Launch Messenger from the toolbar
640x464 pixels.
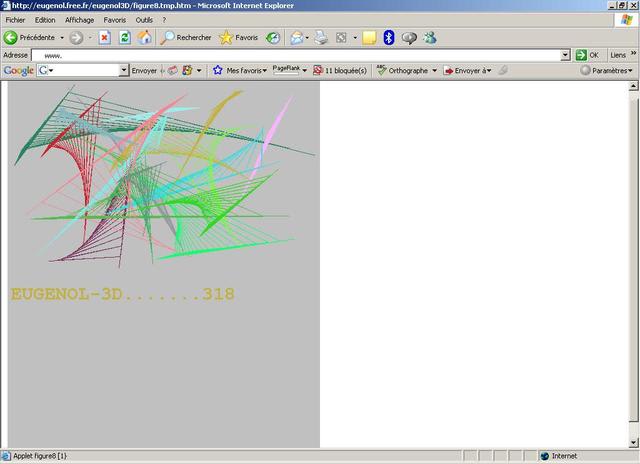click(429, 38)
